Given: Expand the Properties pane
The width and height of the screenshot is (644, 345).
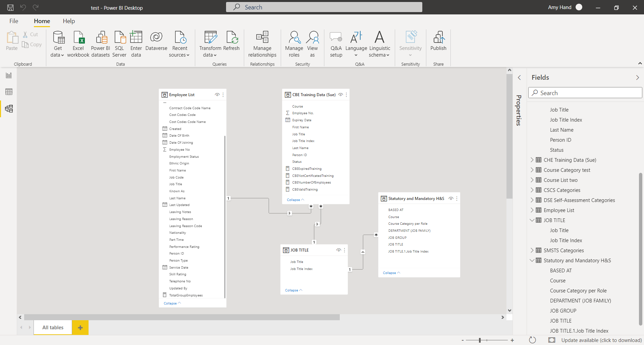Looking at the screenshot, I should pos(519,78).
